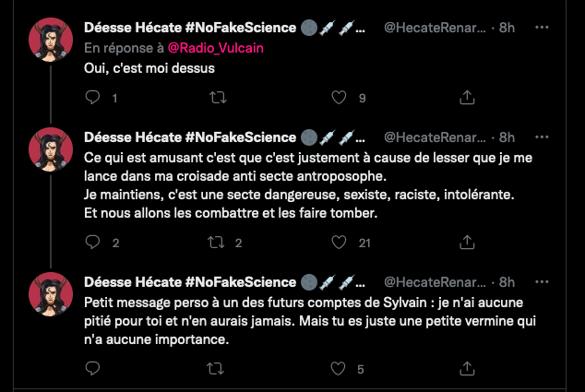Retweet the anti secte antroposophe tweet
This screenshot has height=392, width=585.
tap(218, 243)
